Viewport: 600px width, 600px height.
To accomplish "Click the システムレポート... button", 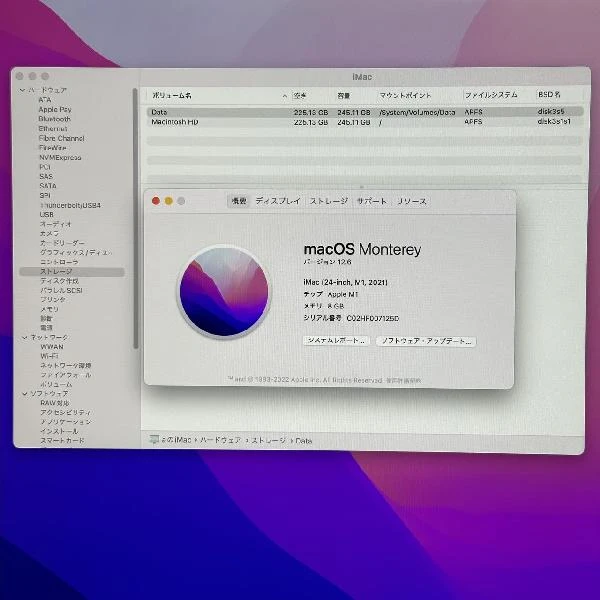I will point(336,341).
